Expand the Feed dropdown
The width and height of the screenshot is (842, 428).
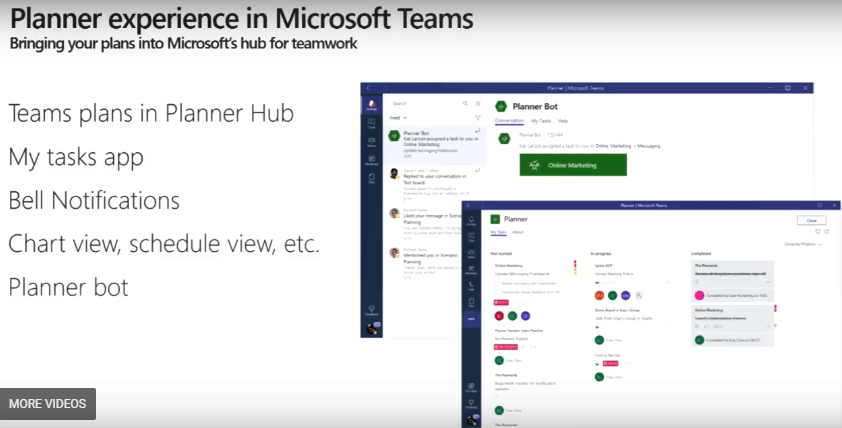tap(398, 118)
